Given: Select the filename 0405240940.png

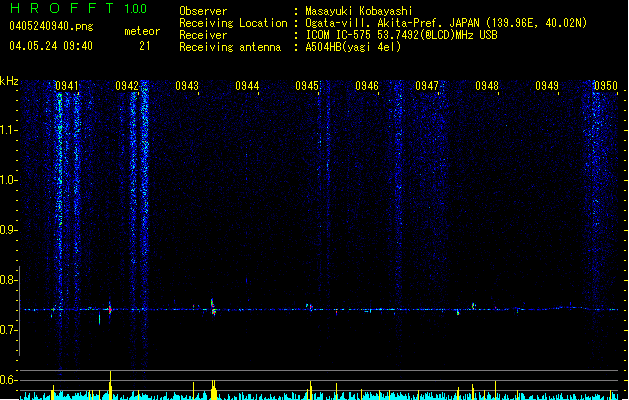Looking at the screenshot, I should click(51, 26).
